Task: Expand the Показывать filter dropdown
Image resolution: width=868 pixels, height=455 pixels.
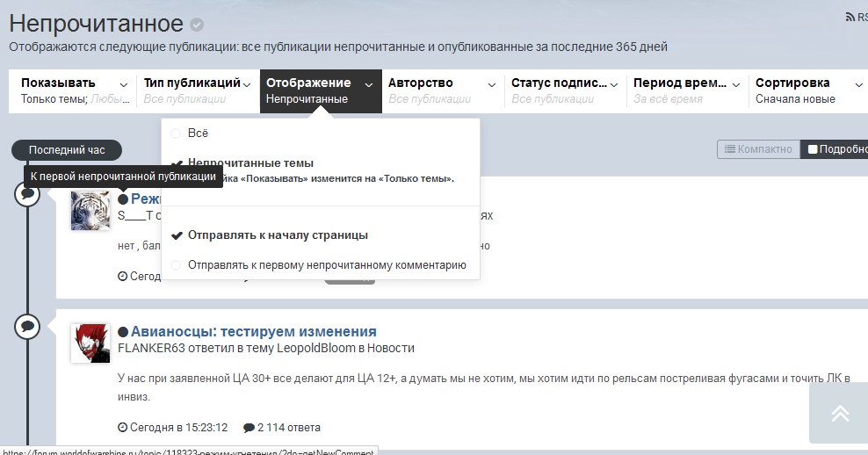Action: (x=75, y=90)
